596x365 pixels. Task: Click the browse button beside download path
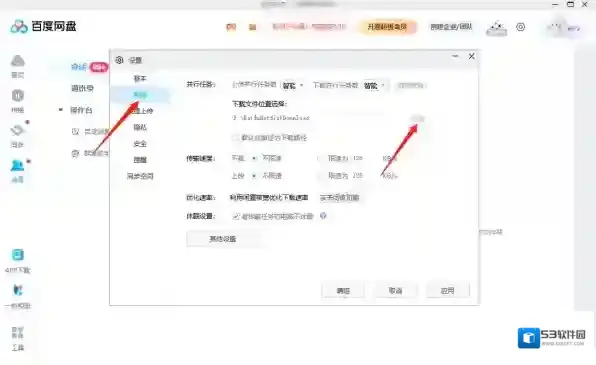coord(418,119)
